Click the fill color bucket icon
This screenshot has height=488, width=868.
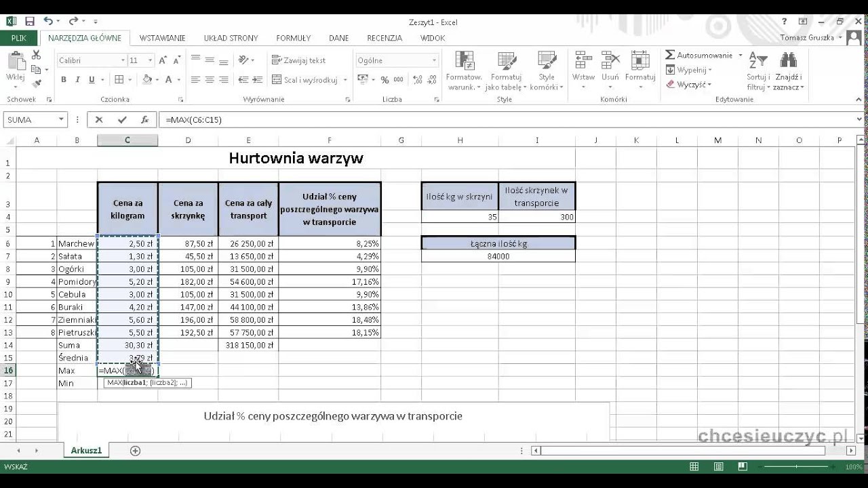(147, 80)
